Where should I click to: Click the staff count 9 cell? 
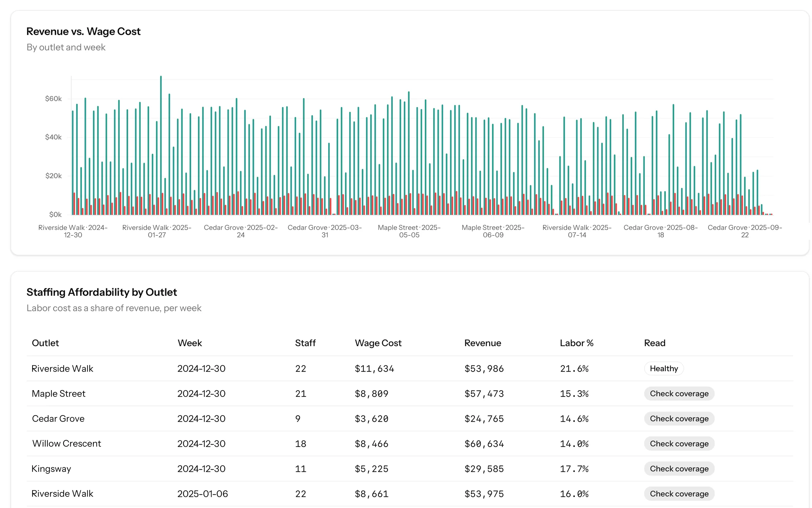[x=298, y=419]
